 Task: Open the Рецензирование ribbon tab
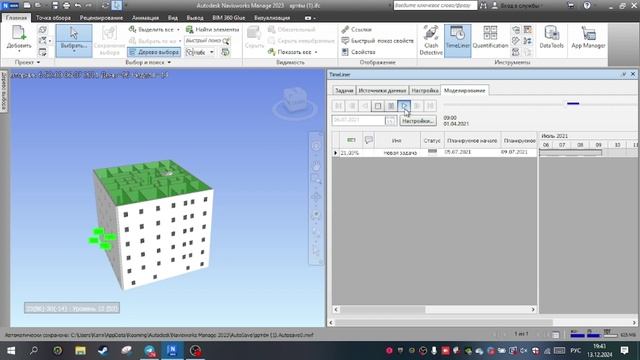[x=101, y=18]
